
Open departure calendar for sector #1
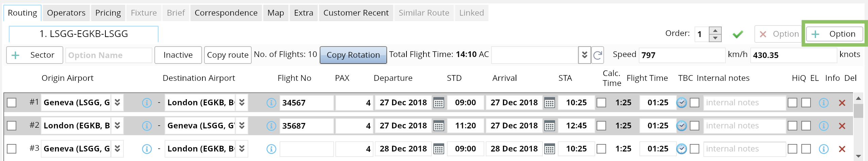439,103
